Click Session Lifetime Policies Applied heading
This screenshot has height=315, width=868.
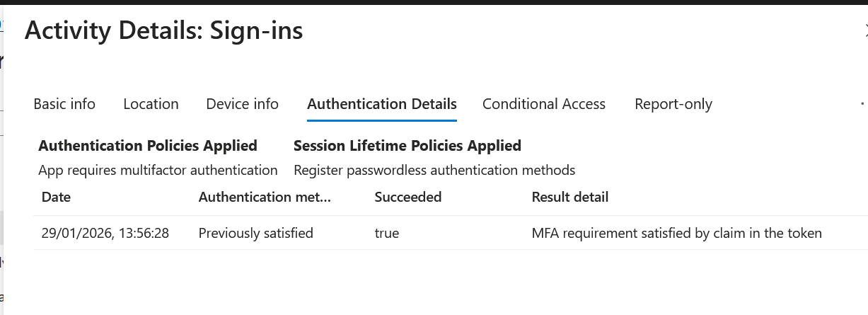pos(407,146)
